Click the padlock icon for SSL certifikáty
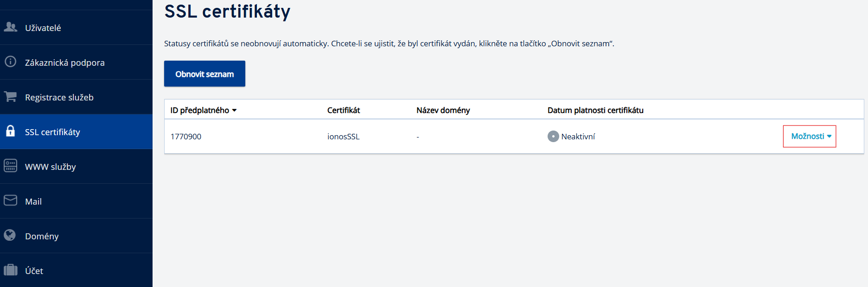The width and height of the screenshot is (868, 287). [10, 131]
